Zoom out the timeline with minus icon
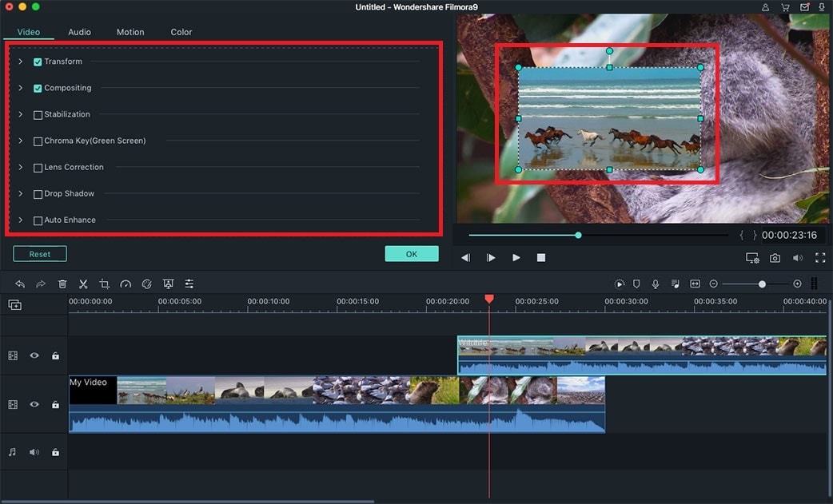Screen dimensions: 833x504 713,284
